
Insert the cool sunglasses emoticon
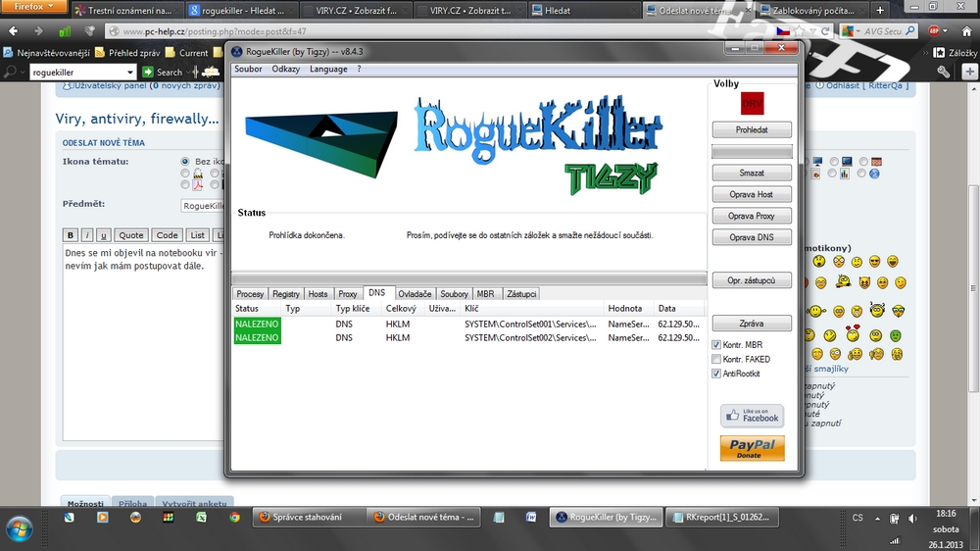(875, 262)
